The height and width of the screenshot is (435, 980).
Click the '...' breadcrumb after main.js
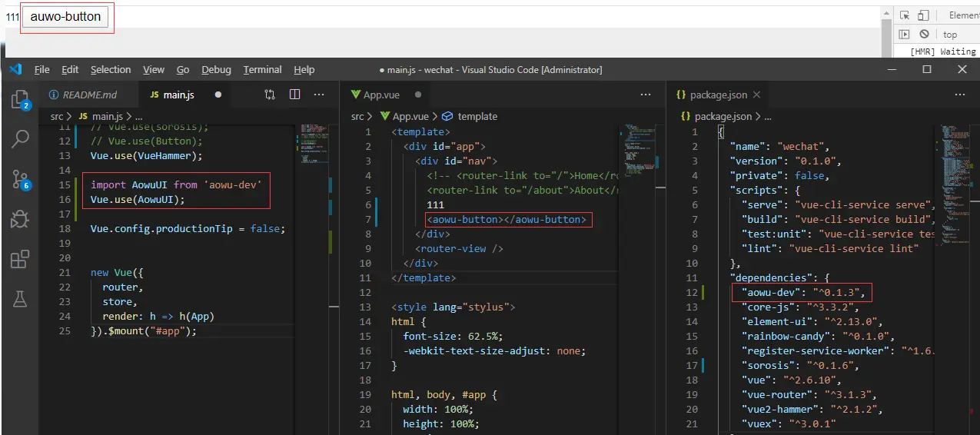tap(139, 116)
